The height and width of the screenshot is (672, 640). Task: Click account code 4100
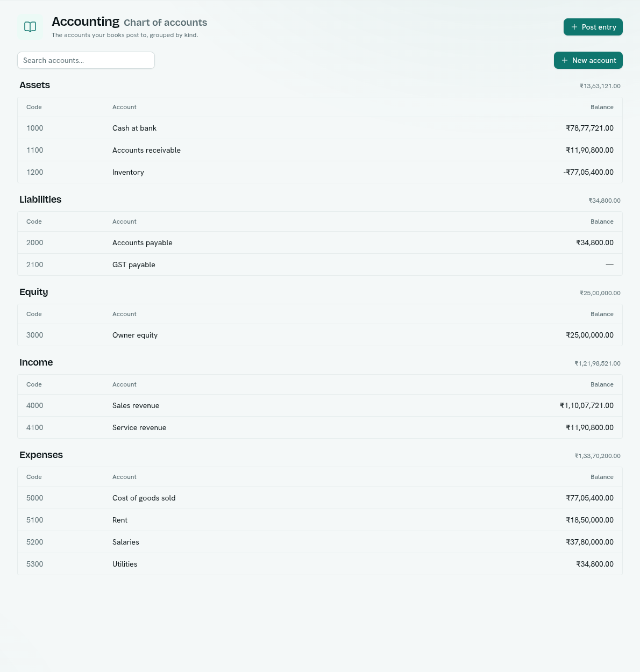[x=34, y=427]
